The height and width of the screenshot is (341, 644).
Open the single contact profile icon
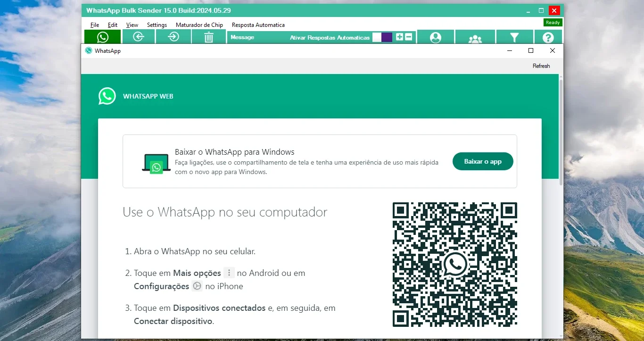[436, 37]
